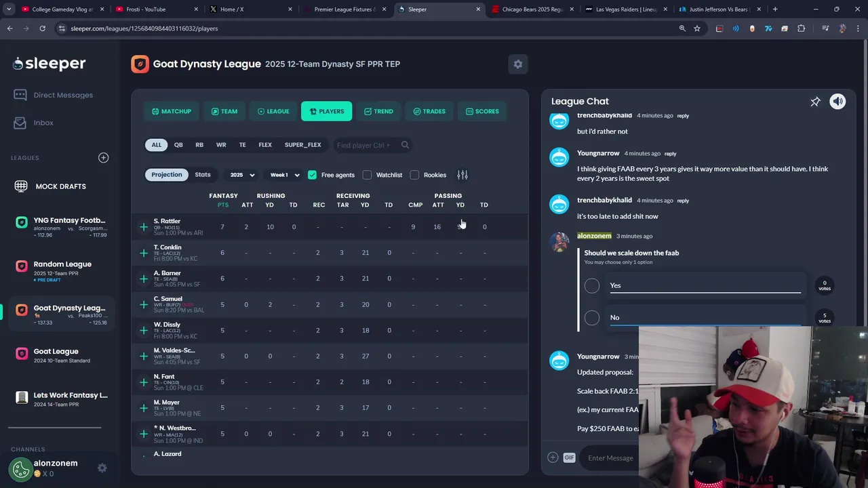Open the league settings gear icon
This screenshot has width=868, height=488.
pos(518,64)
